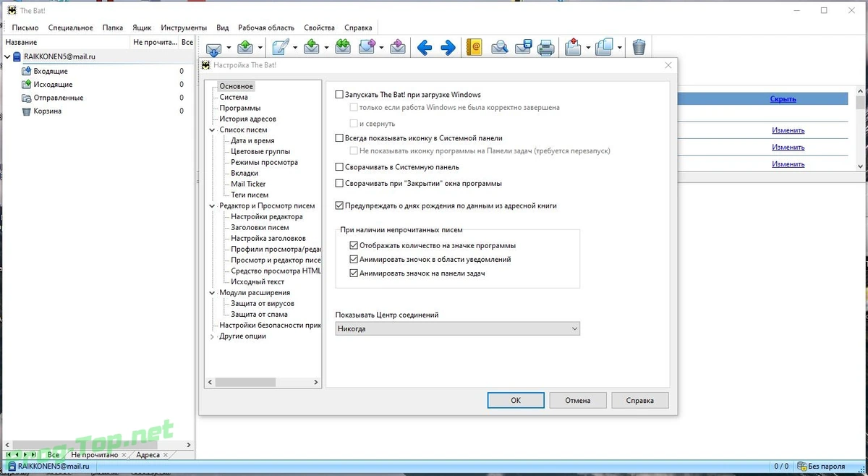Screen dimensions: 868x476
Task: Enable Запускать The Bat! при загрузке Windows
Action: point(339,95)
